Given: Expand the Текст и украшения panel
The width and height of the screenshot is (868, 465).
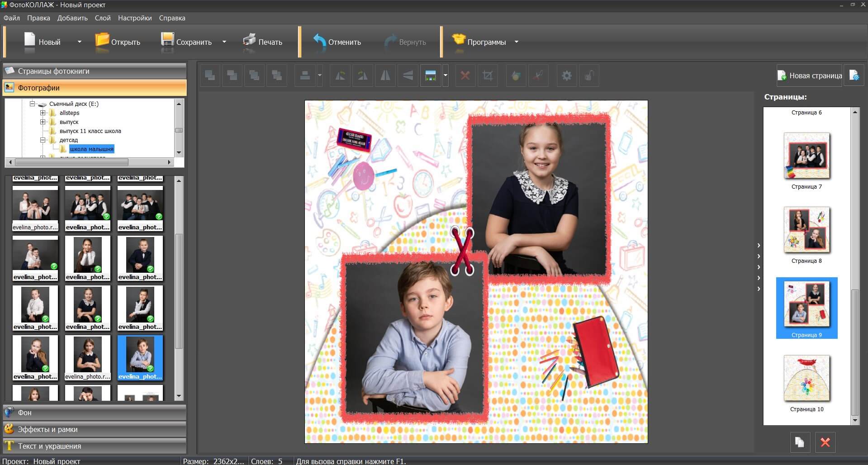Looking at the screenshot, I should [x=95, y=446].
